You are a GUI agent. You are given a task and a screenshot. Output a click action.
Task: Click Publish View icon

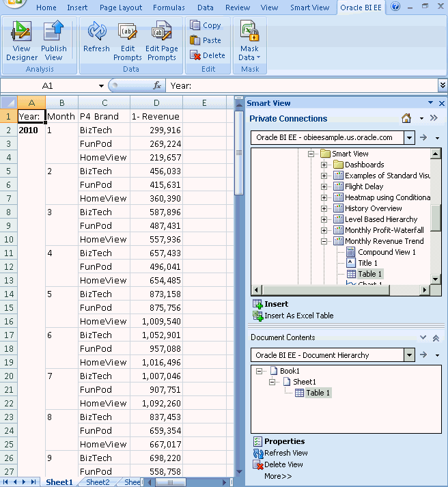pos(54,41)
